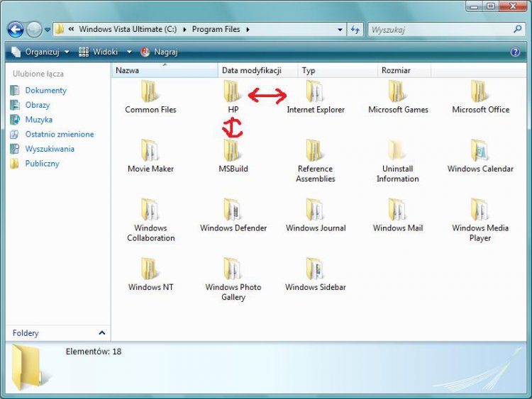Open the Obrazy favorite link
The width and height of the screenshot is (532, 399).
38,105
